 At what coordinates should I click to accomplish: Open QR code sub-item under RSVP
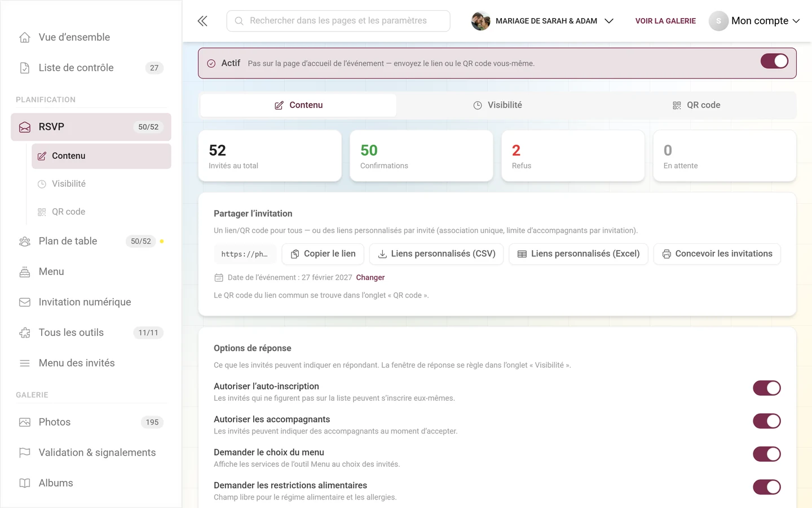(101, 212)
